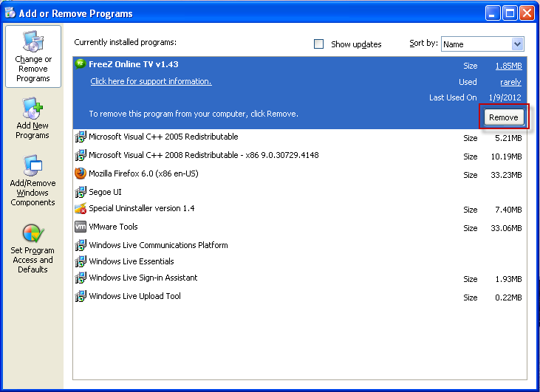Screen dimensions: 540x392
Task: Close the Add or Remove Programs window
Action: click(x=527, y=13)
